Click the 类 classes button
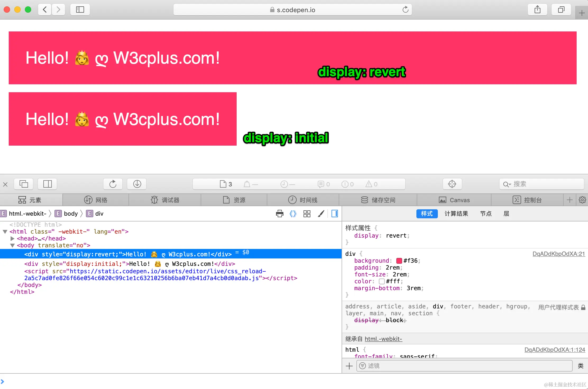Image resolution: width=588 pixels, height=389 pixels. click(580, 366)
